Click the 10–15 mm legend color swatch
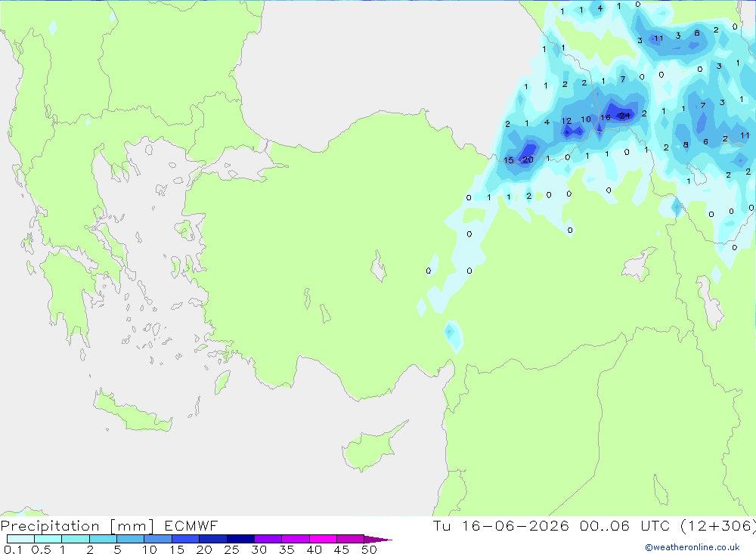 [158, 539]
